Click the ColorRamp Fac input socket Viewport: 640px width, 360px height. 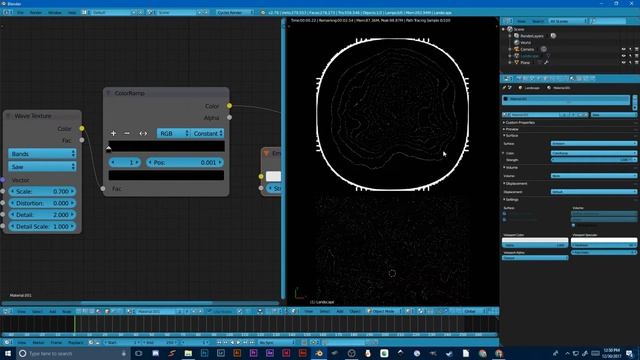(103, 189)
